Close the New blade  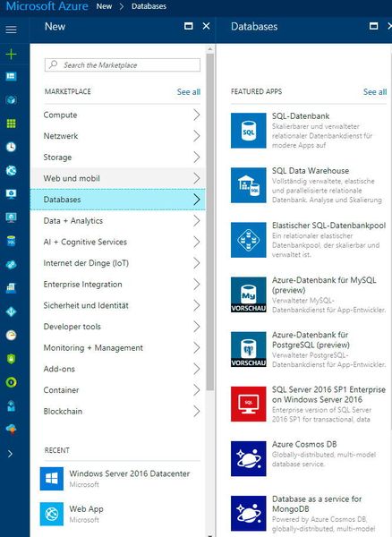click(x=206, y=26)
